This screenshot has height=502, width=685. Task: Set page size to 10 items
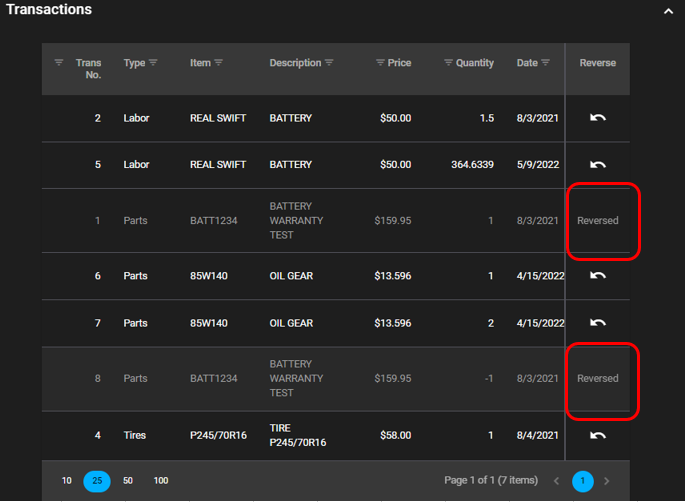pyautogui.click(x=67, y=481)
